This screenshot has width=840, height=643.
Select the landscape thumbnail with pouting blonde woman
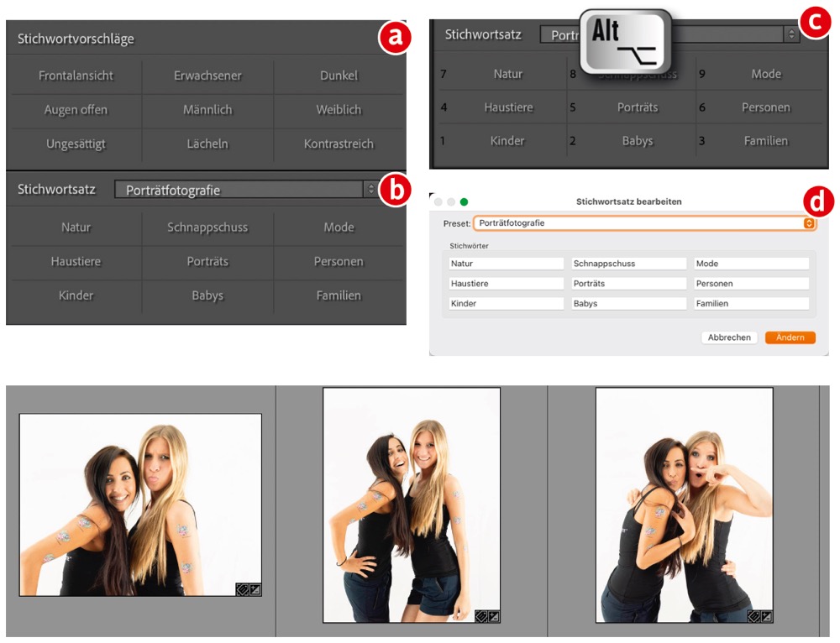[x=140, y=504]
